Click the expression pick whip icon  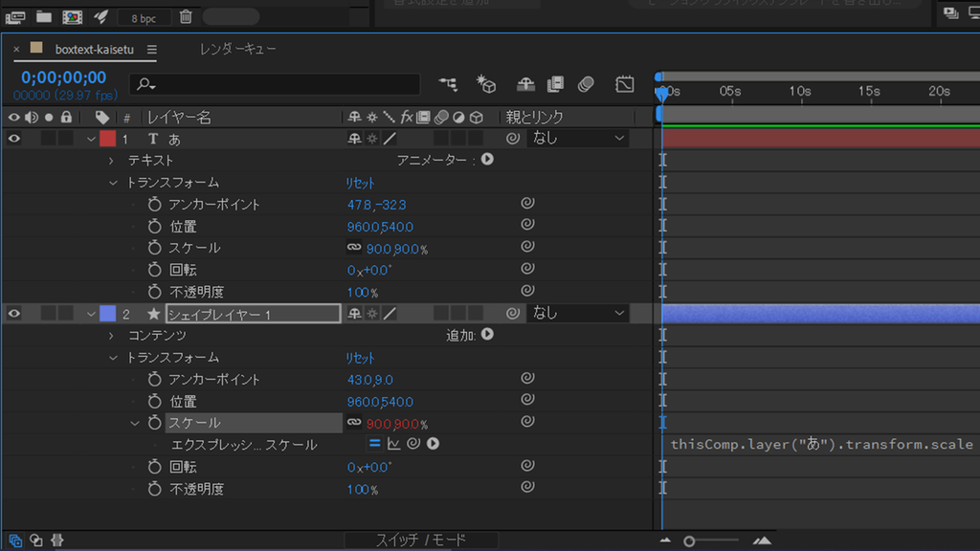click(413, 444)
